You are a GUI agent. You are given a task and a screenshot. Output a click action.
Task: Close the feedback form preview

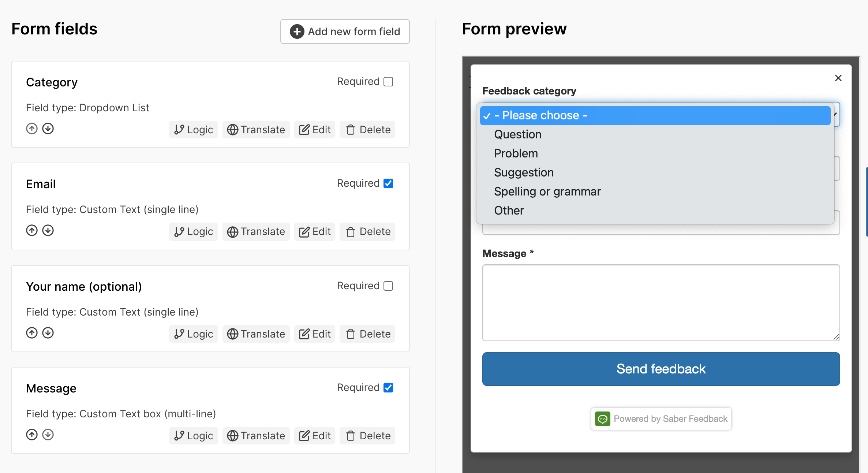pos(838,78)
